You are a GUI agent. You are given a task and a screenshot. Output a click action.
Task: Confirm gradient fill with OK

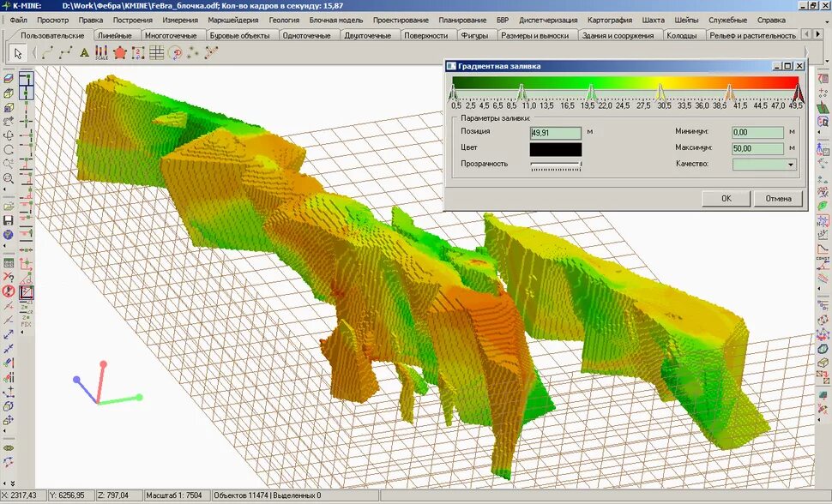pos(726,198)
